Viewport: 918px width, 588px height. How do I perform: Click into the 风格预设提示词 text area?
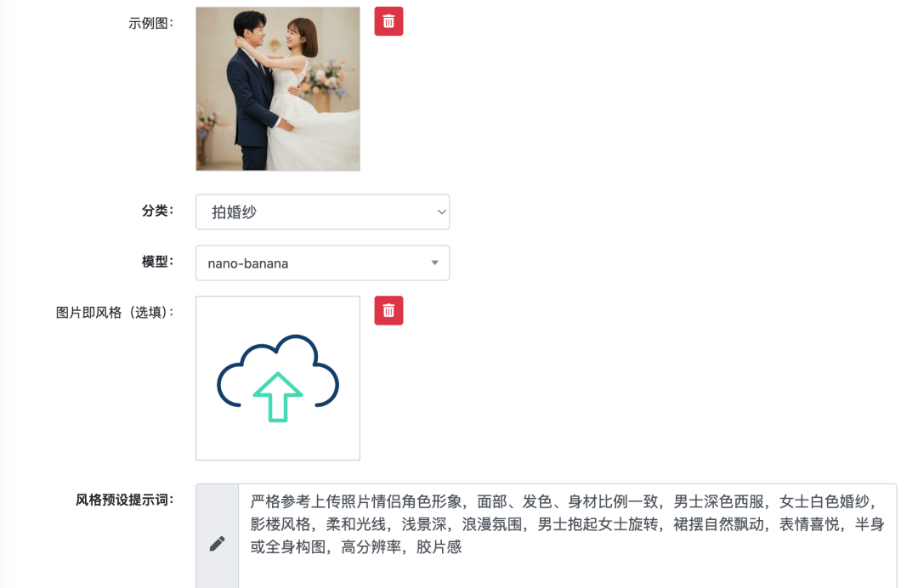567,536
